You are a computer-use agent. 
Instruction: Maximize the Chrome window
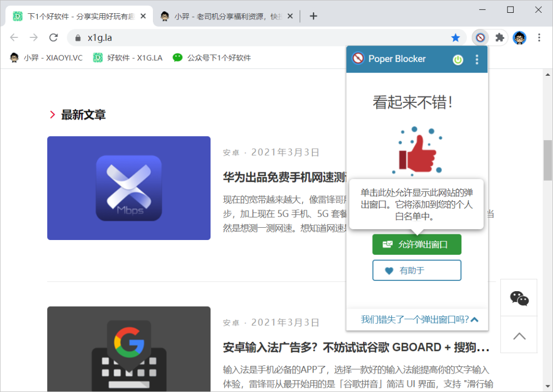coord(511,10)
